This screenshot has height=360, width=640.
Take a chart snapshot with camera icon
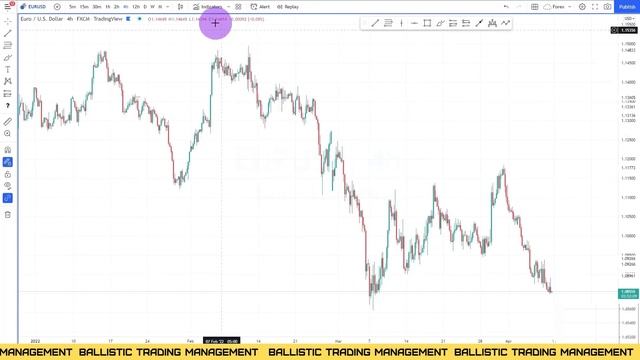[x=607, y=7]
